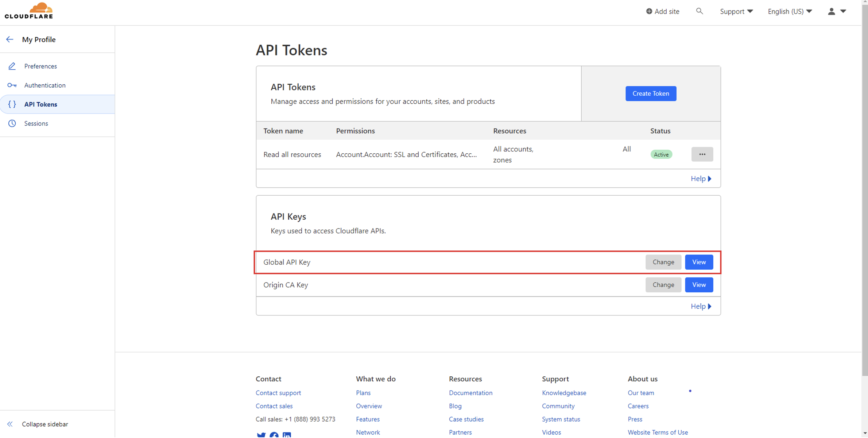The height and width of the screenshot is (438, 868).
Task: Click the API Tokens braces icon
Action: (12, 104)
